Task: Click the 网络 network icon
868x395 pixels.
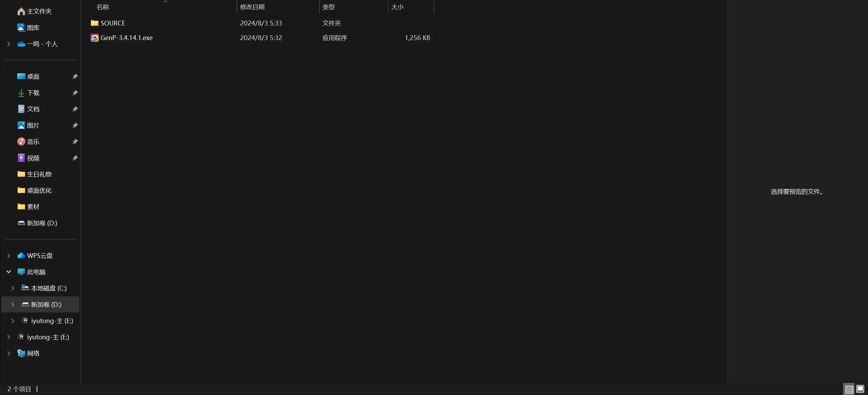Action: (21, 353)
